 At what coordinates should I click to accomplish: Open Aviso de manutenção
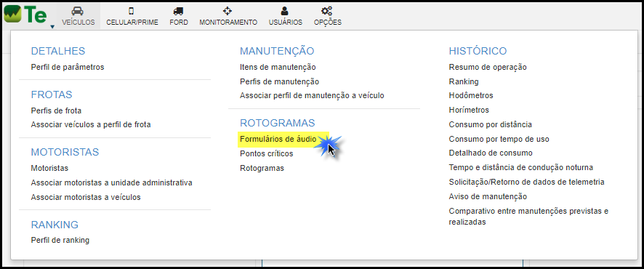488,196
